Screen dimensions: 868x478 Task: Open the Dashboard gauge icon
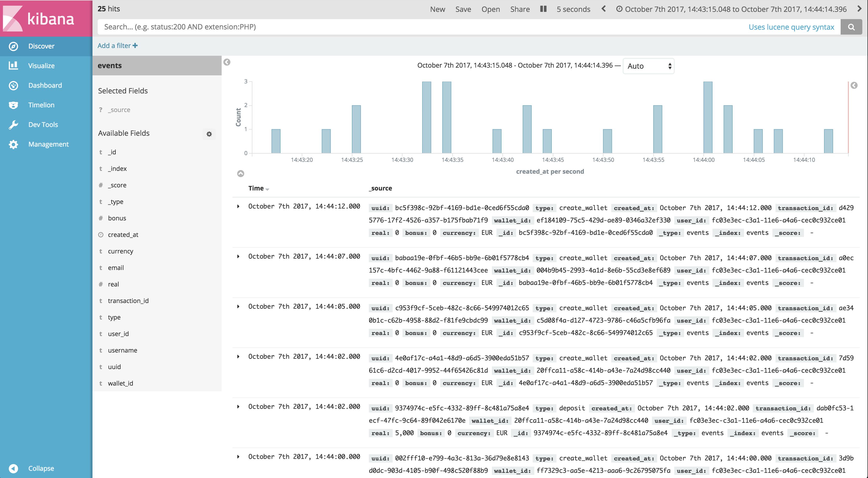tap(13, 85)
